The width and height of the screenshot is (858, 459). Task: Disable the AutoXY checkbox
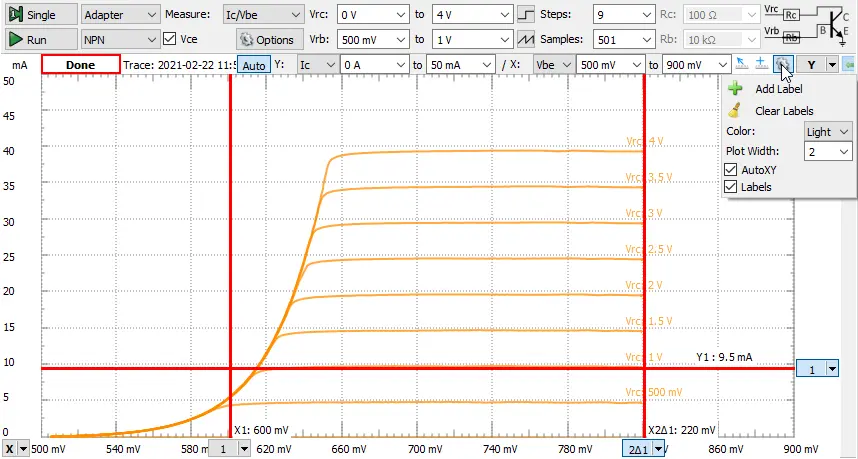point(730,170)
